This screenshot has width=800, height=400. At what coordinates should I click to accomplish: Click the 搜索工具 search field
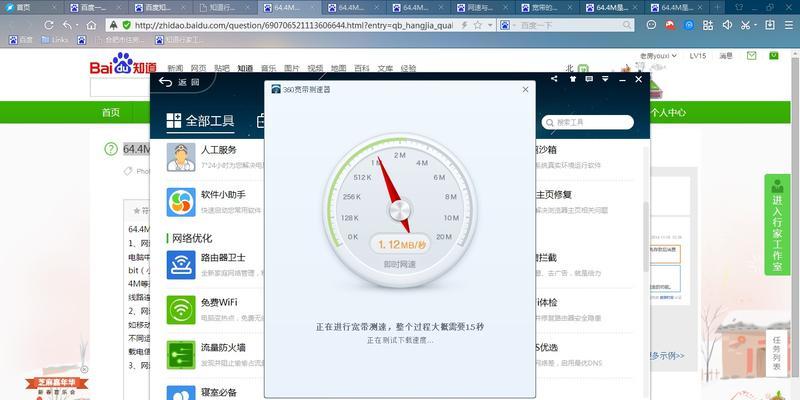588,122
